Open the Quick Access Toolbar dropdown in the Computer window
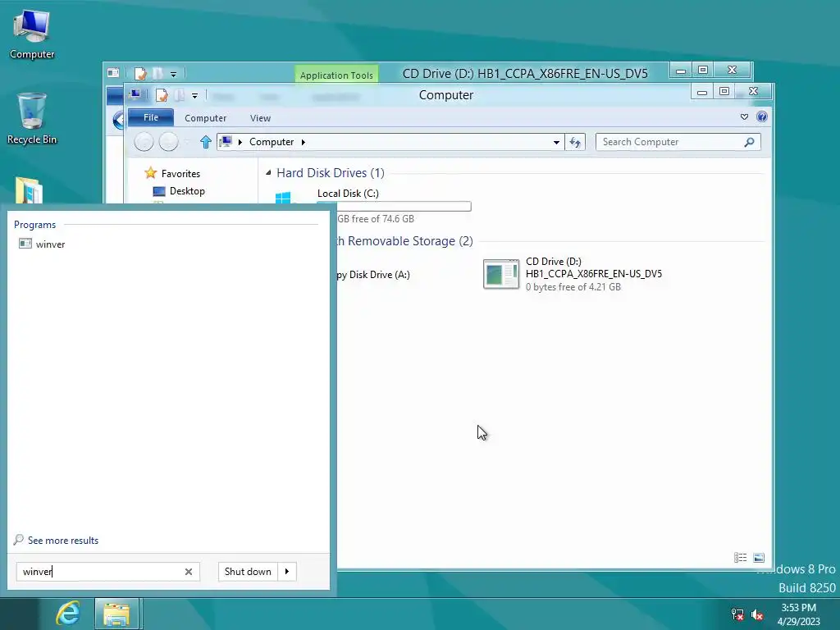The width and height of the screenshot is (840, 630). [195, 96]
